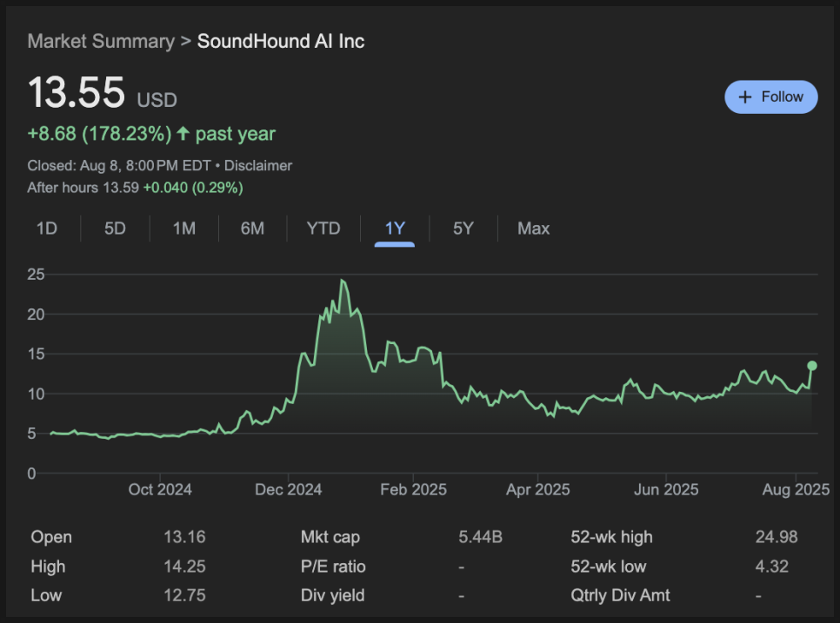Show the 1M chart range
The width and height of the screenshot is (840, 623).
[x=183, y=229]
